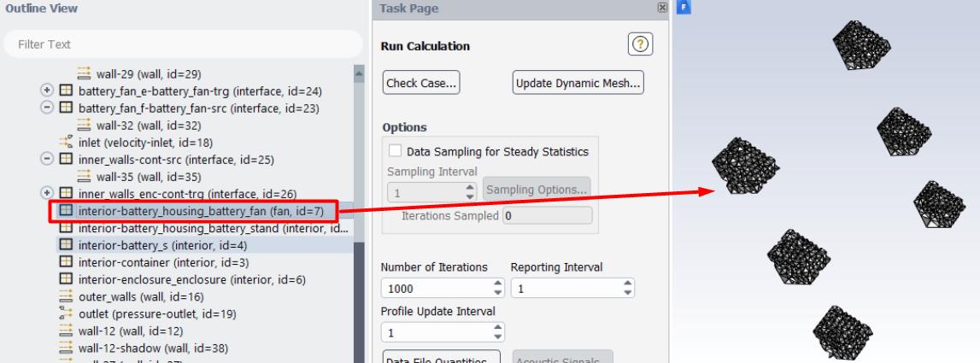The width and height of the screenshot is (980, 363).
Task: Close the Task Page panel
Action: pyautogui.click(x=662, y=8)
